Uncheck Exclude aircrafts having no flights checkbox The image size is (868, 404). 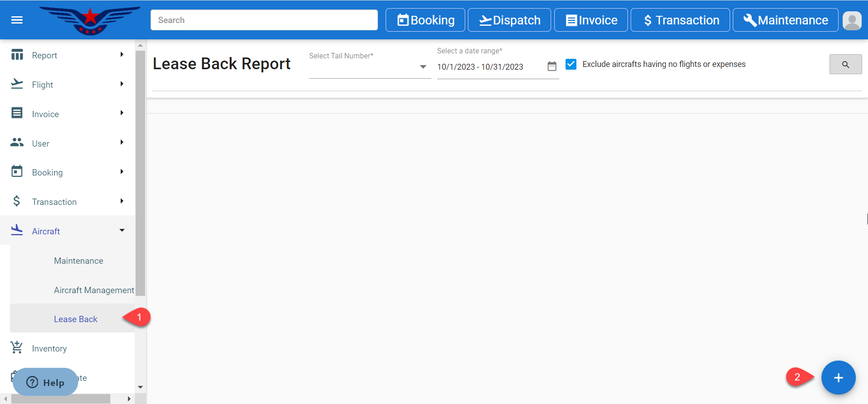pyautogui.click(x=571, y=64)
